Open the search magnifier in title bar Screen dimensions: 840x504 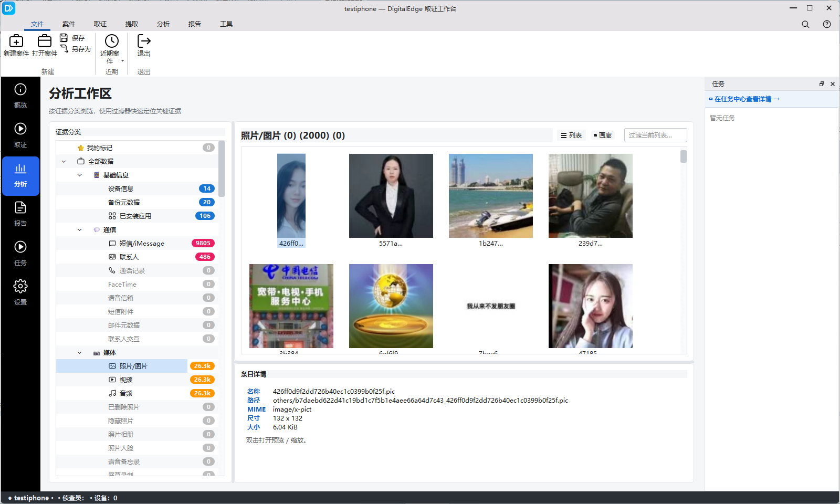click(x=805, y=24)
